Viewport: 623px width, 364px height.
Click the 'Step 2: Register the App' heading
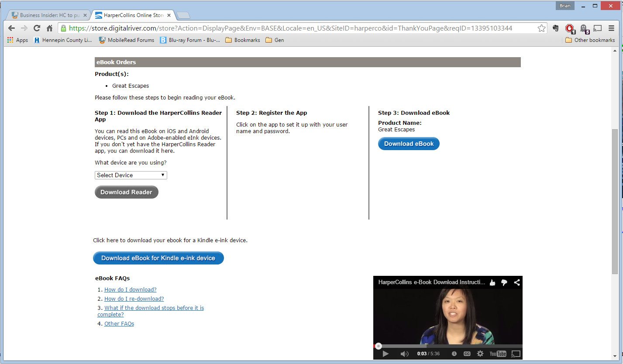(272, 113)
